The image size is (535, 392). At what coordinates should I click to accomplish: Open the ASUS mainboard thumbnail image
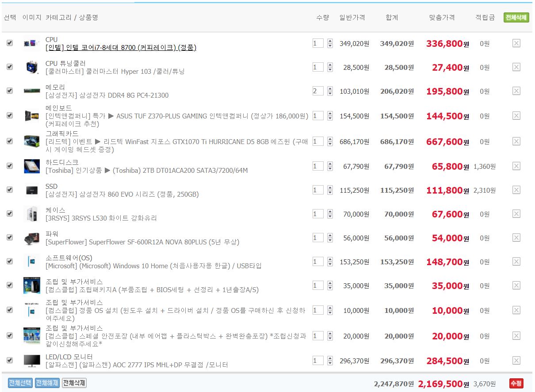[32, 116]
